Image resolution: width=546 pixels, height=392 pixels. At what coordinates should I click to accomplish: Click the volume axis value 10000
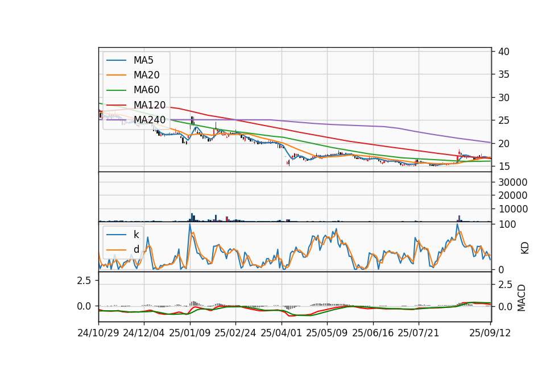point(512,209)
